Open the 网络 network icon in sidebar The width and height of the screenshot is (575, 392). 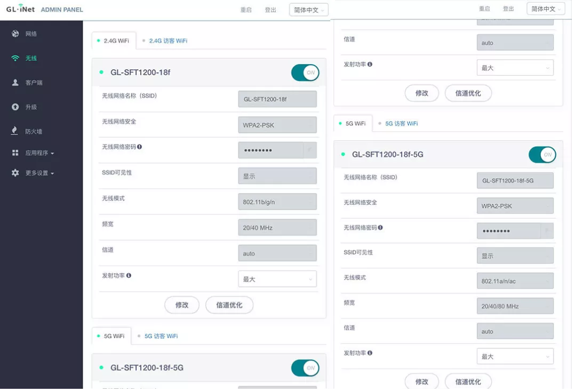tap(15, 34)
